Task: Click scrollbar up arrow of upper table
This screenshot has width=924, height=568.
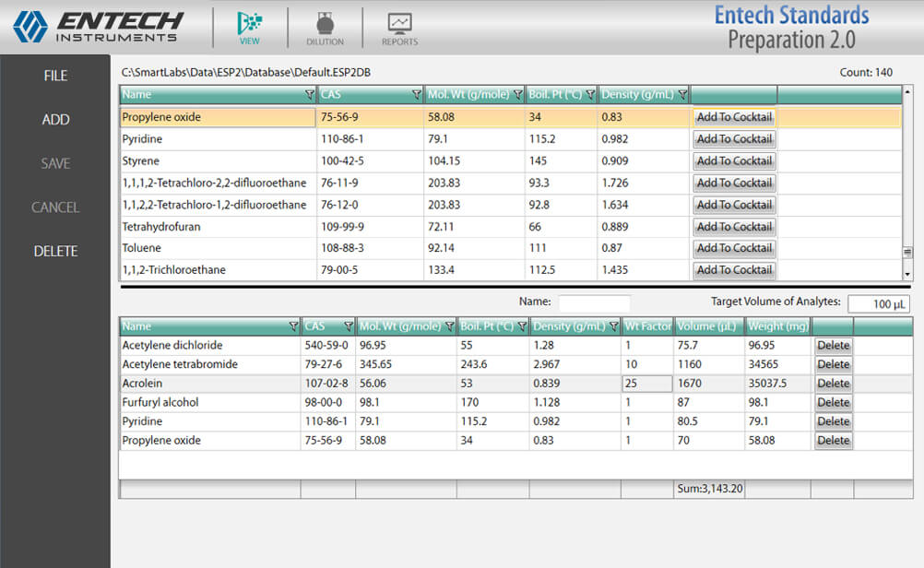Action: [907, 91]
